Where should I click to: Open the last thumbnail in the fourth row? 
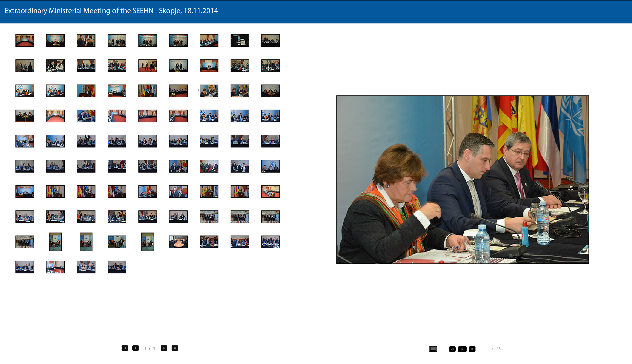pyautogui.click(x=270, y=116)
